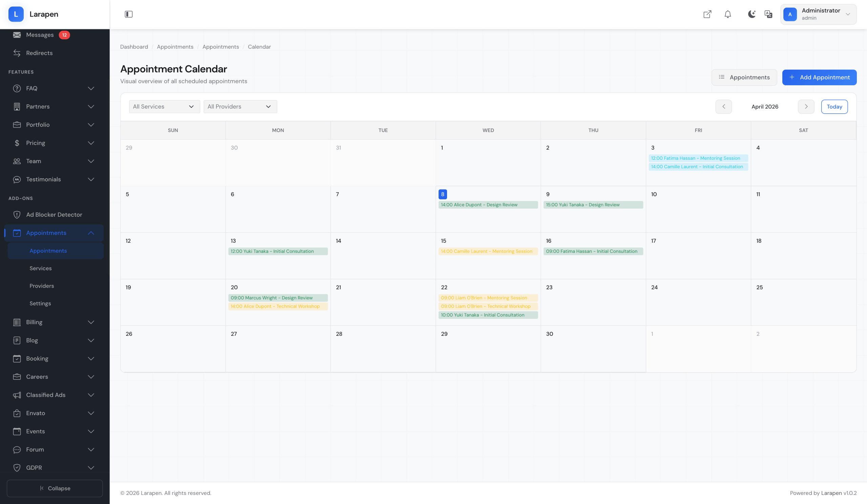Viewport: 867px width, 504px height.
Task: Click the Add Appointment button
Action: click(x=819, y=78)
